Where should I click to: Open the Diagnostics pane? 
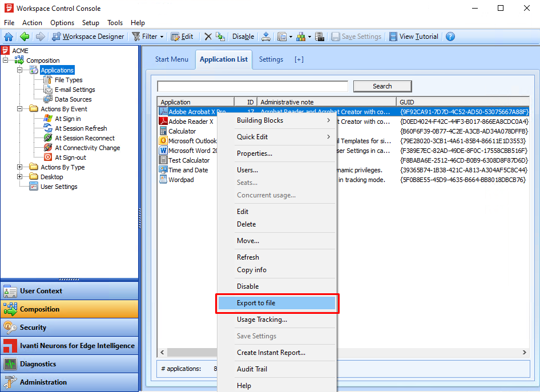pos(69,364)
